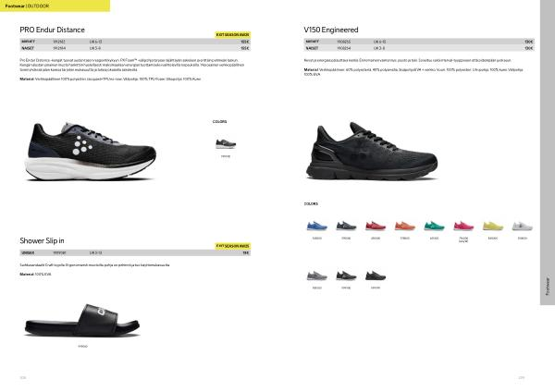Click yellow badge above PRO Endur table
The width and height of the screenshot is (555, 392).
pyautogui.click(x=232, y=35)
